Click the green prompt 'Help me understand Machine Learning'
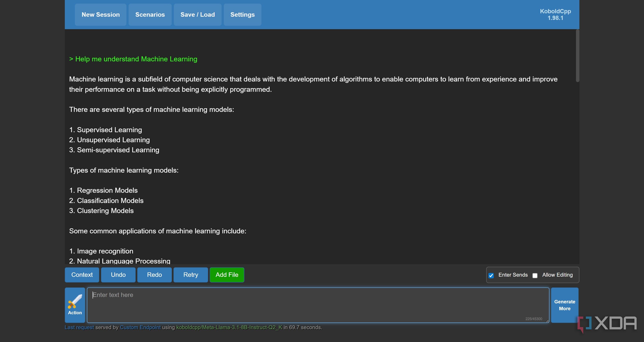Image resolution: width=644 pixels, height=342 pixels. click(x=133, y=59)
